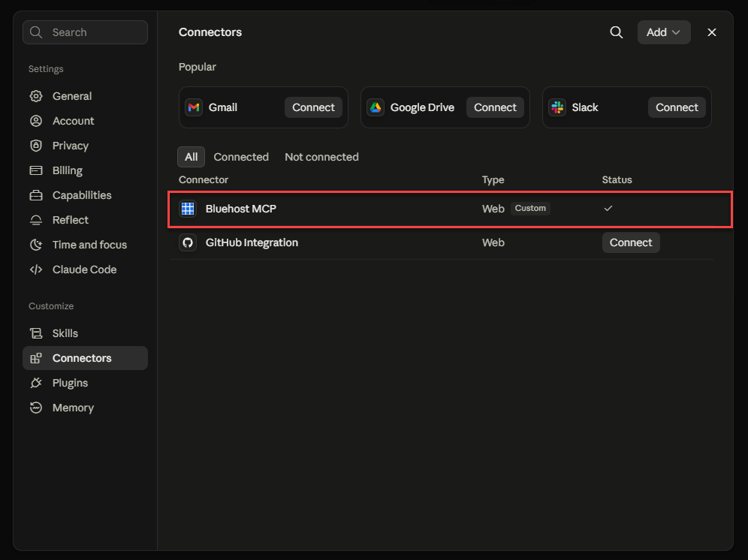748x560 pixels.
Task: Connect the Google Drive connector
Action: [495, 107]
